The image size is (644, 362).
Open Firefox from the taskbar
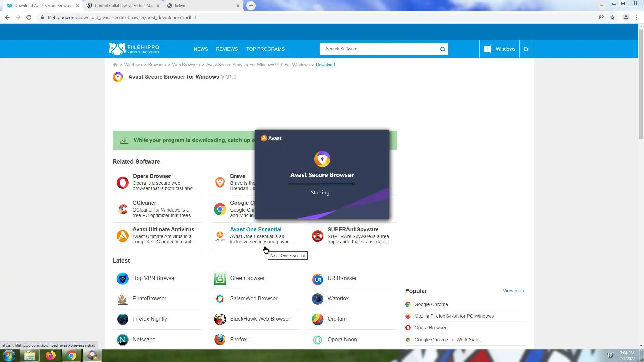tap(51, 355)
